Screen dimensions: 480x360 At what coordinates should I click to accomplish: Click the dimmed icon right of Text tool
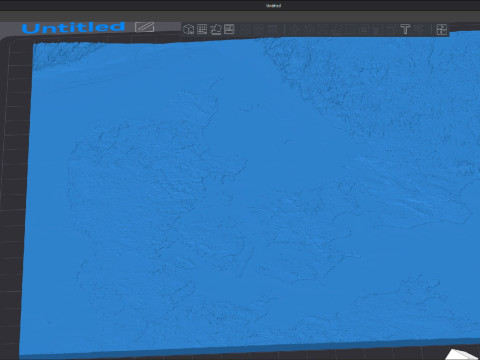click(419, 29)
